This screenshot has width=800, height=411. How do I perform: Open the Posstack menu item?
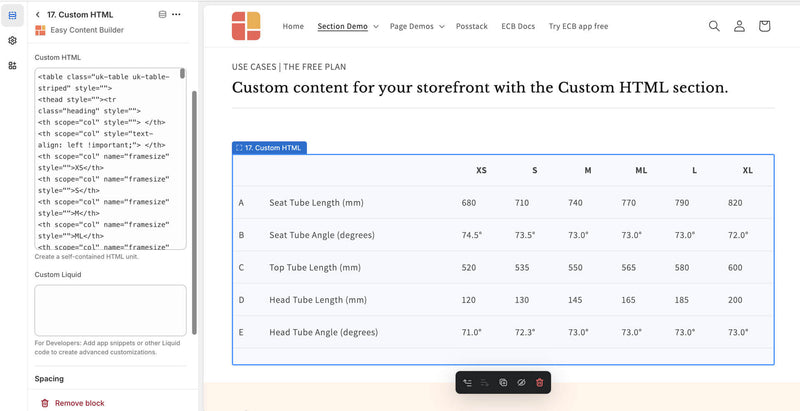472,26
